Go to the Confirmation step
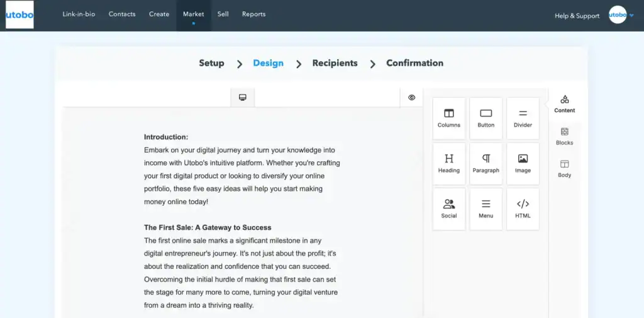 (415, 63)
